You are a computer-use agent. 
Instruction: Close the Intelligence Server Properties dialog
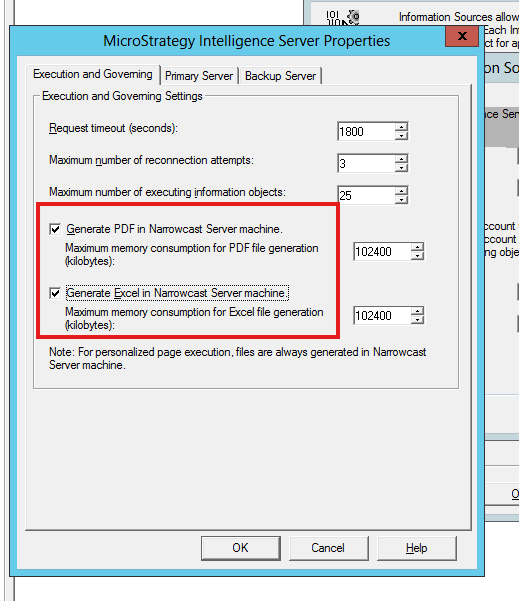[462, 36]
